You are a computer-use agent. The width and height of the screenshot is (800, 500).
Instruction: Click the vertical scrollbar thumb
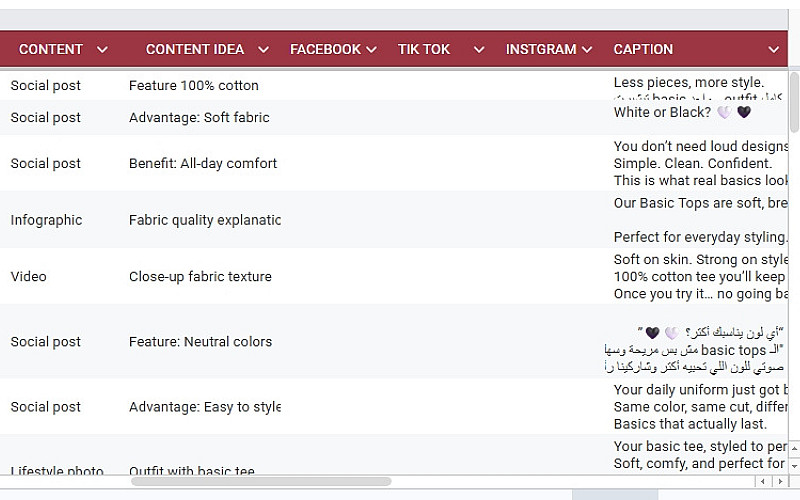point(794,100)
